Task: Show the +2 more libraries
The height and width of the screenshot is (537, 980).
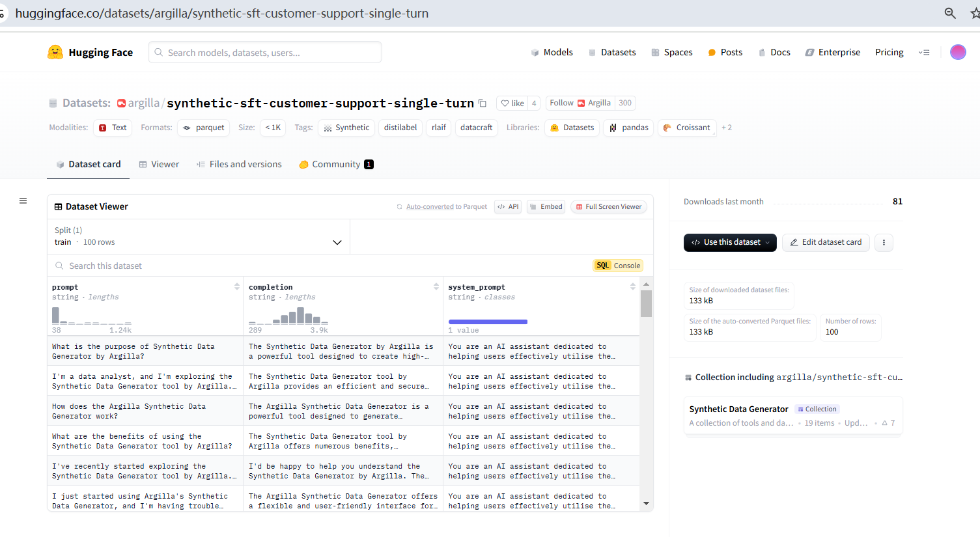Action: point(727,128)
